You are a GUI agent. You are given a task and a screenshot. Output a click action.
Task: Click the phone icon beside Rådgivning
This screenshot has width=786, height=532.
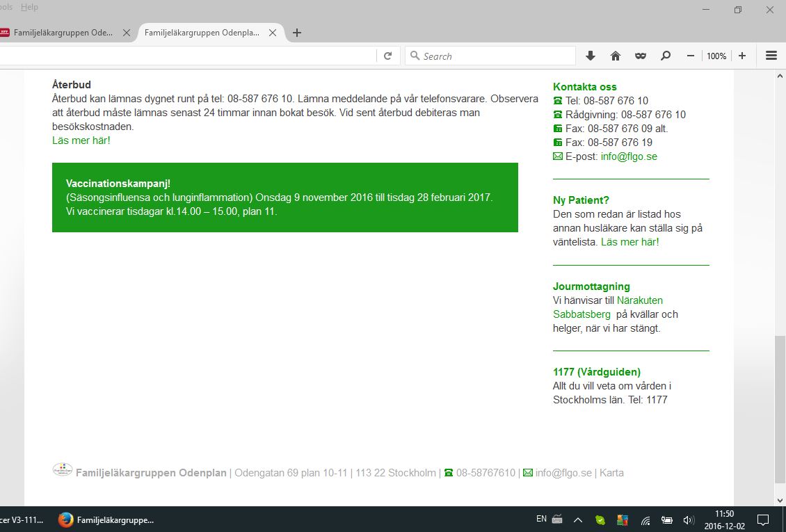coord(558,114)
